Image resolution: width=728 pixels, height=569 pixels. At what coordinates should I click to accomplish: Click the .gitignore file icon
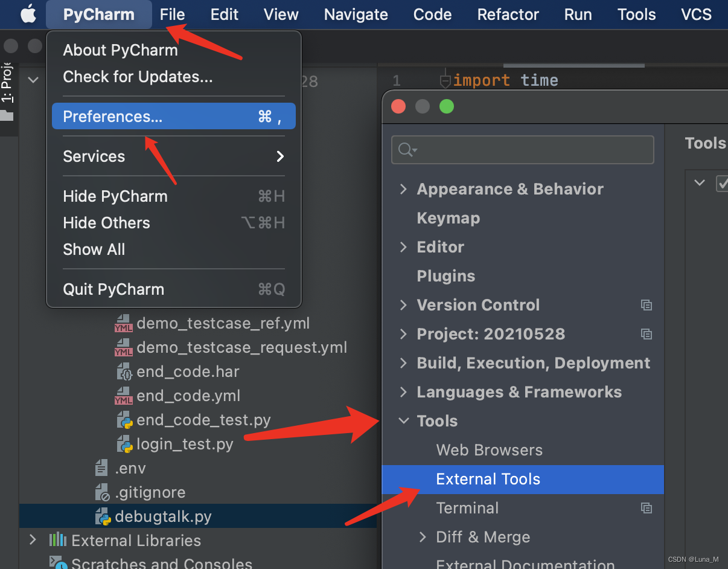coord(103,492)
